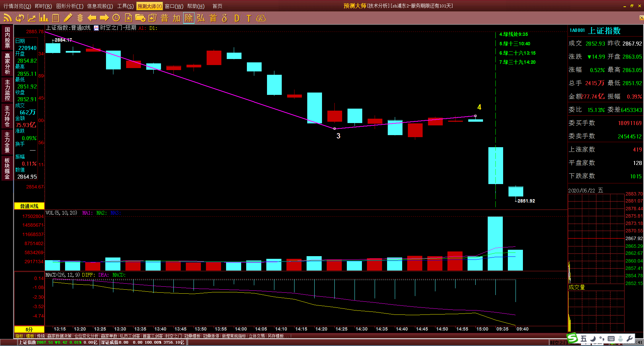This screenshot has width=644, height=346.
Task: Select the 指标 bottom tab
Action: click(x=19, y=336)
